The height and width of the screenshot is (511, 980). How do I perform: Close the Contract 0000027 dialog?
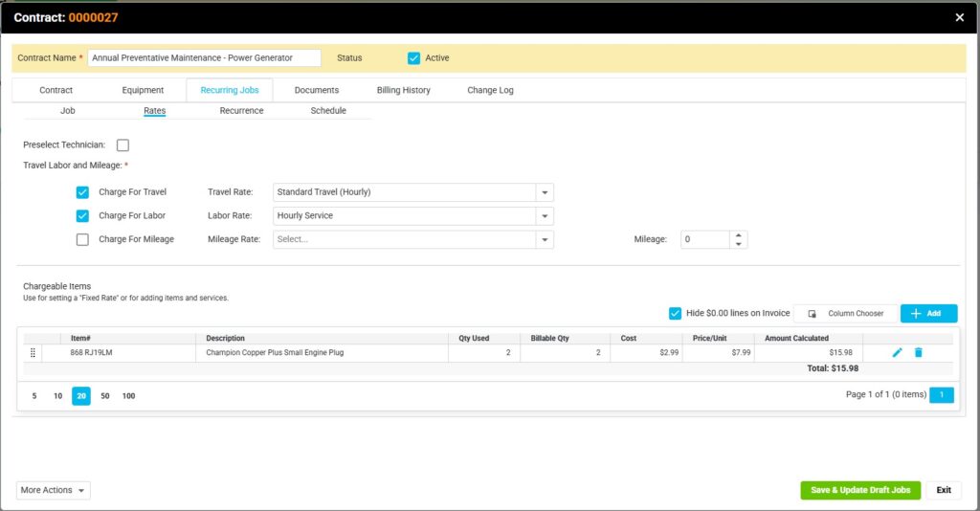959,17
